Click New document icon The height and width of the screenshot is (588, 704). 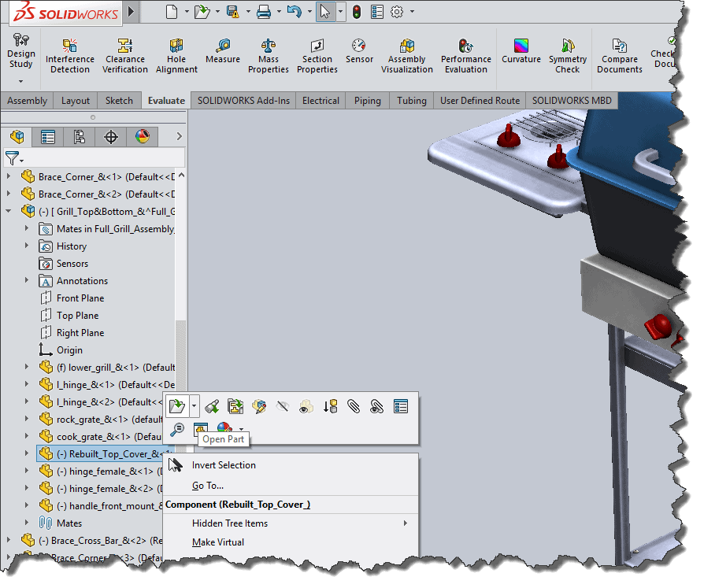pos(172,12)
